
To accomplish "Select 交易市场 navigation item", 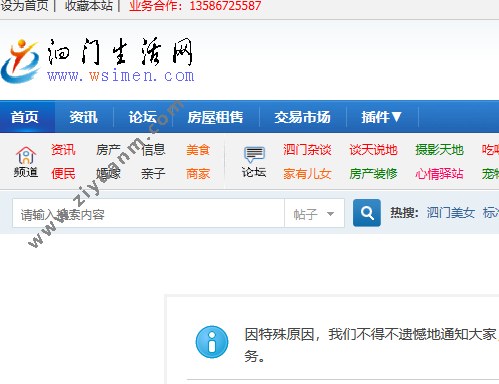I will pos(302,117).
